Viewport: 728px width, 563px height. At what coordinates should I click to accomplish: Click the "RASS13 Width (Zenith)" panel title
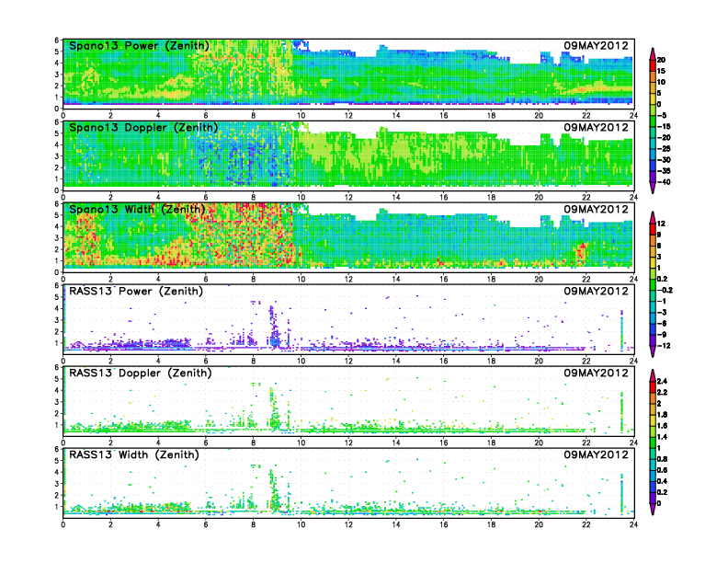[133, 454]
